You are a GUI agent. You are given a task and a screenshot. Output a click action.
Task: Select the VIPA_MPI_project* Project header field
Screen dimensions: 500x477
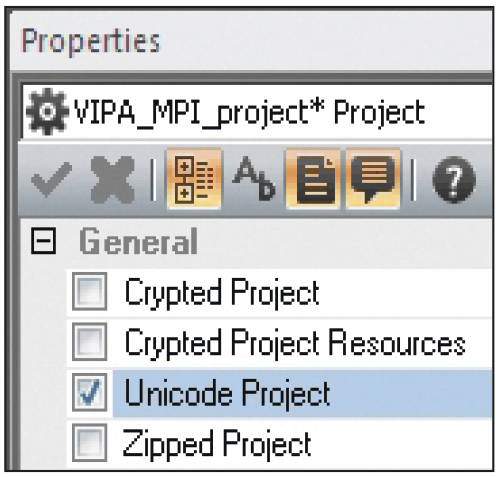click(257, 112)
